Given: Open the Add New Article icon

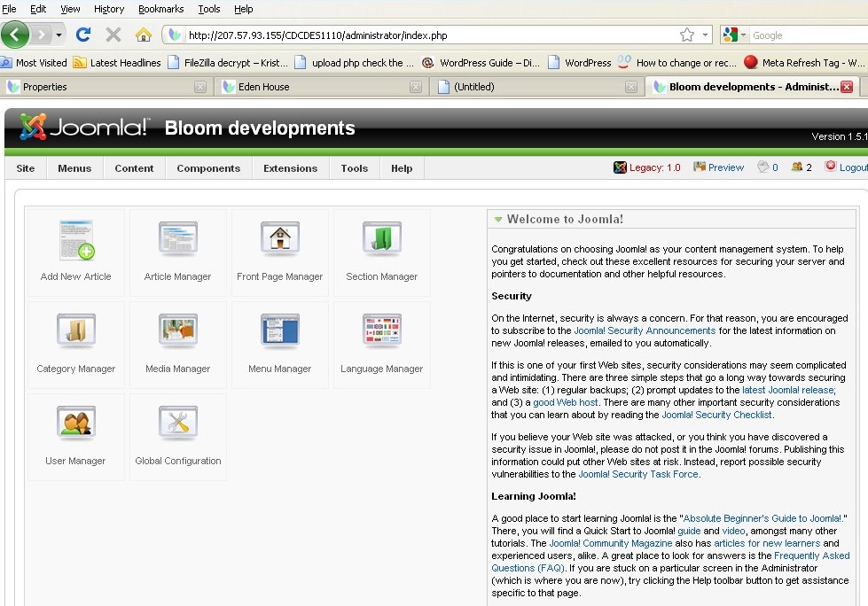Looking at the screenshot, I should (x=76, y=239).
